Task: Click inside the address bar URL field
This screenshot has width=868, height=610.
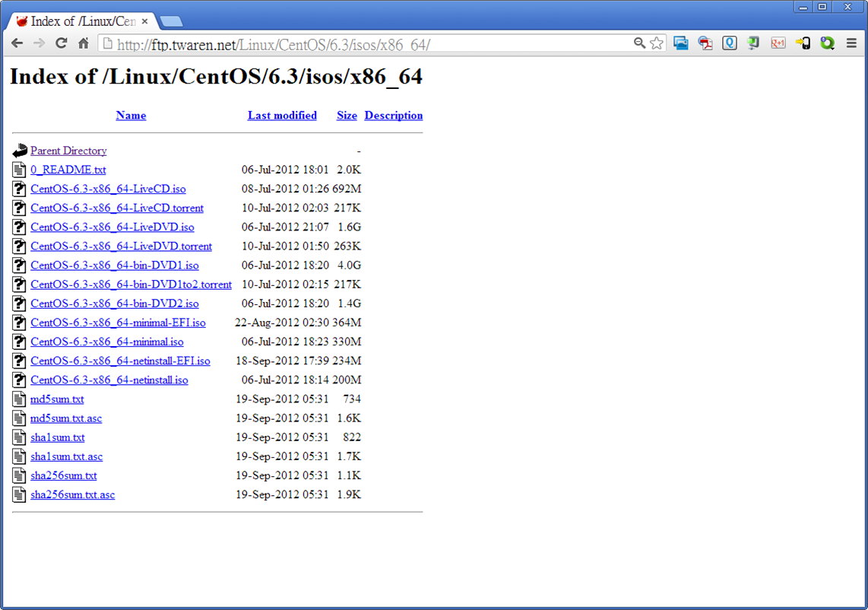Action: [x=342, y=43]
